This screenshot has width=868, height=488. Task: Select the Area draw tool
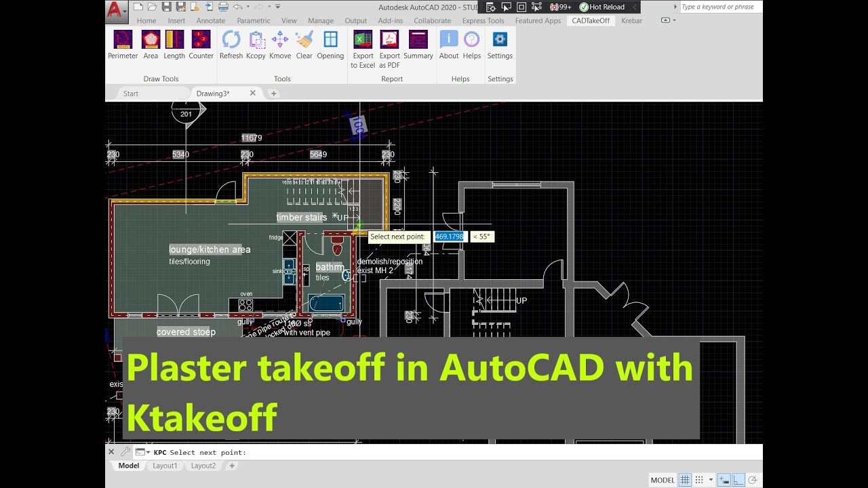click(151, 45)
